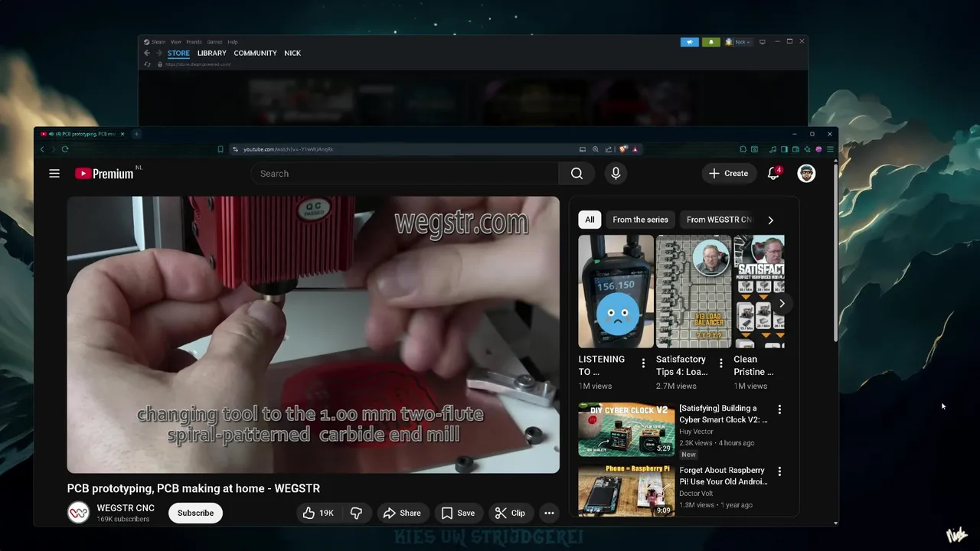Open options for Satisfactory Tips 4 video
Screen dimensions: 980x551
720,363
